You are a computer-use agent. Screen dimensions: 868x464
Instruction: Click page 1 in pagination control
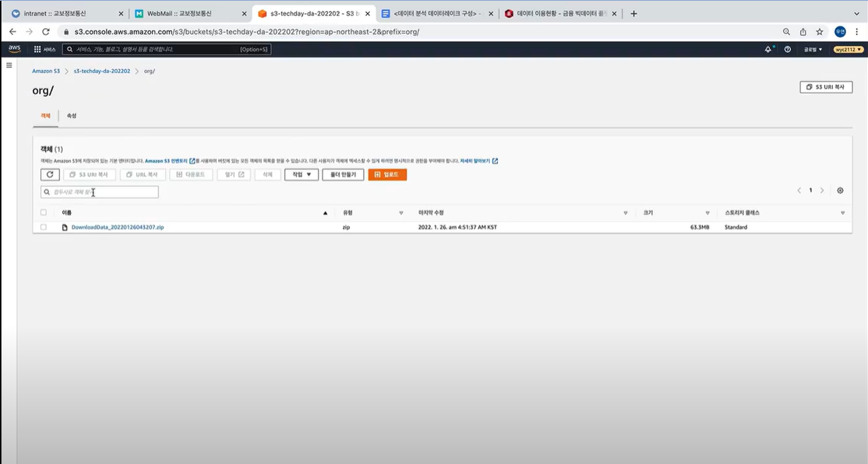(x=810, y=189)
